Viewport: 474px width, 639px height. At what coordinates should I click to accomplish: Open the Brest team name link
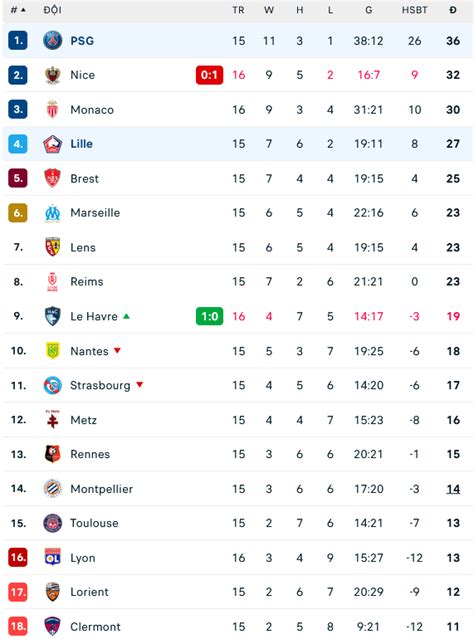click(x=84, y=178)
